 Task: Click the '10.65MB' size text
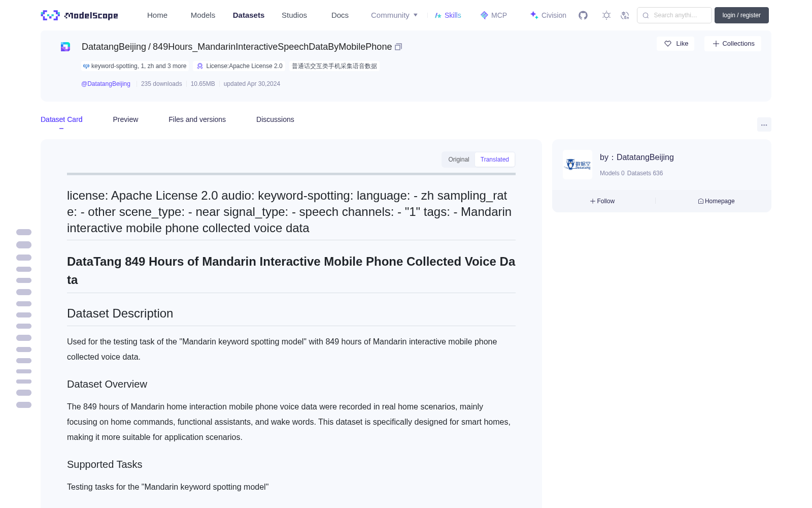[x=203, y=84]
